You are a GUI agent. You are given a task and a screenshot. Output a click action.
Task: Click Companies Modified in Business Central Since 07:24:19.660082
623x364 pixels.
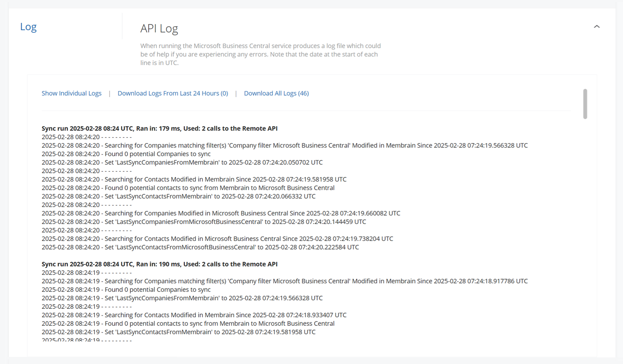pyautogui.click(x=221, y=213)
